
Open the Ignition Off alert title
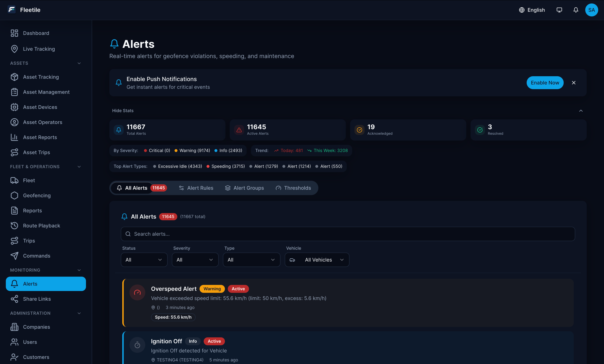click(x=166, y=341)
